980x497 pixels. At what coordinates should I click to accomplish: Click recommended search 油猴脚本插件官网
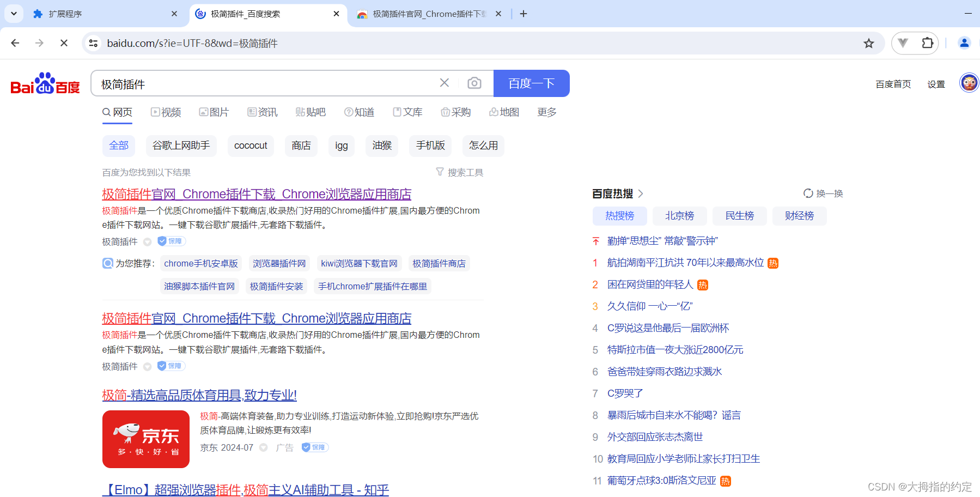coord(199,287)
